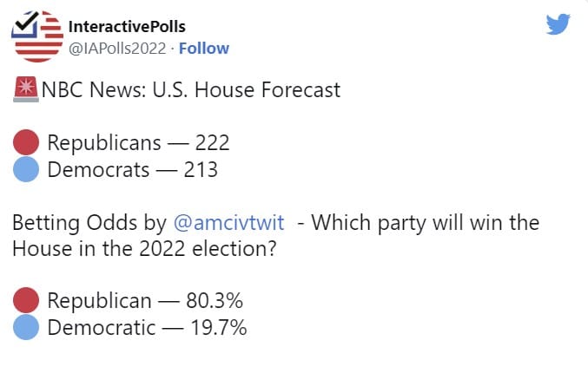The width and height of the screenshot is (588, 367).
Task: Click red circle beside Republican 80.3%
Action: tap(27, 301)
